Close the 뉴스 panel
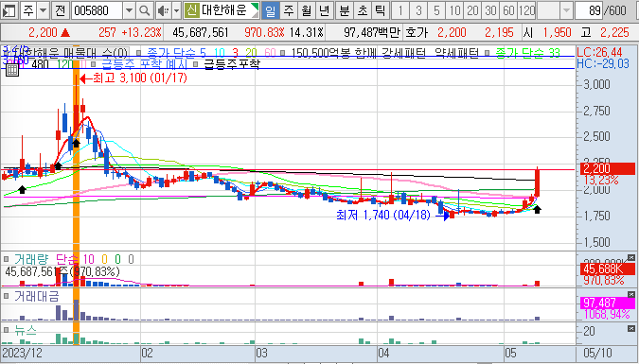The image size is (639, 364). point(631,328)
